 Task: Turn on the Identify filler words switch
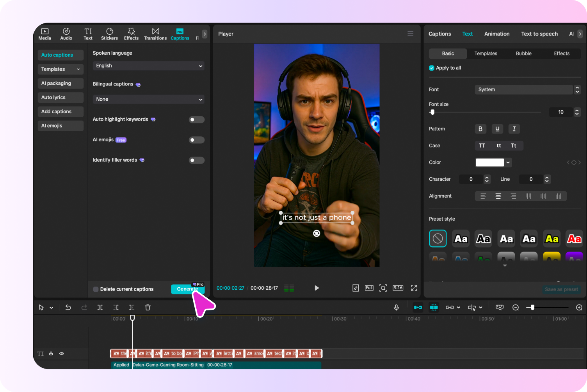(x=196, y=160)
